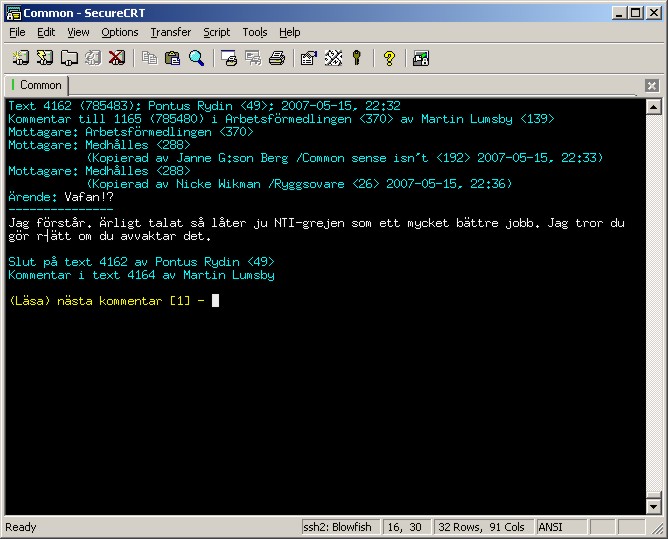Screen dimensions: 668x539
Task: Click the Printer toolbar icon
Action: 277,58
